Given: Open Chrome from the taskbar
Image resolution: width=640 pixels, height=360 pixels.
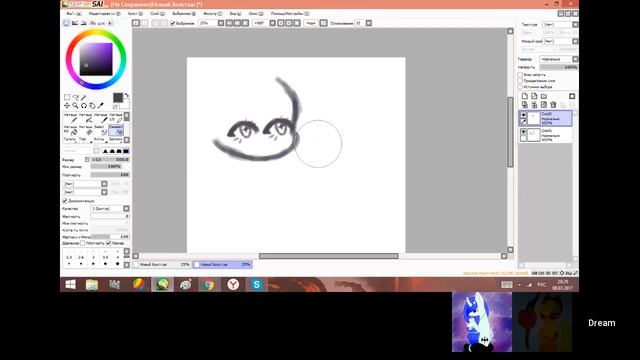Looking at the screenshot, I should [x=209, y=284].
